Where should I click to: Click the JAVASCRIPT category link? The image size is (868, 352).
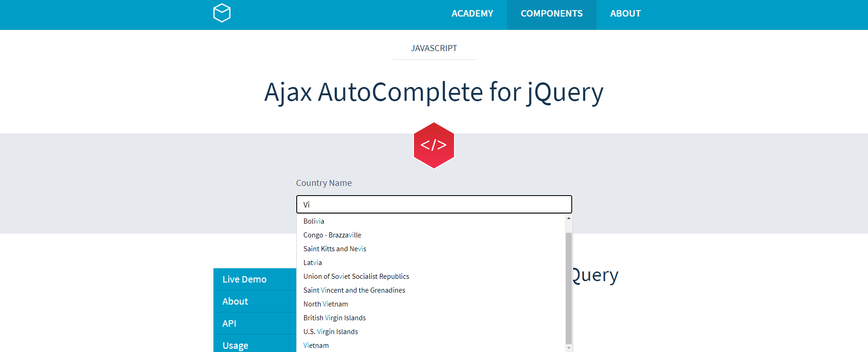coord(434,48)
